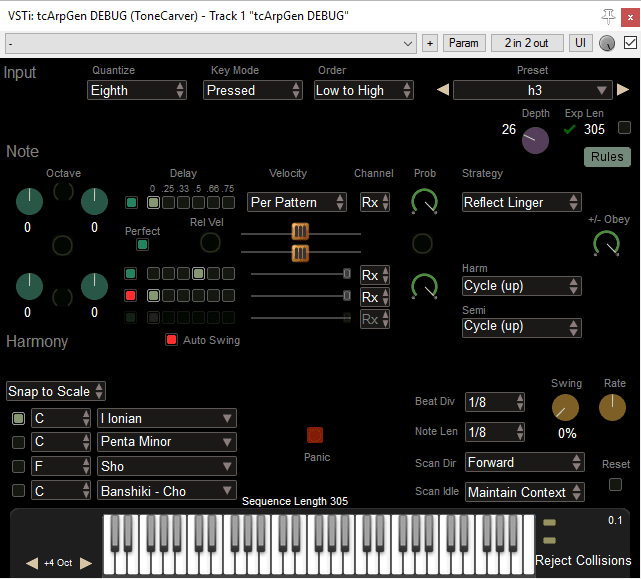Viewport: 641px width, 579px height.
Task: Click the second green Octave knob, top row
Action: point(94,202)
